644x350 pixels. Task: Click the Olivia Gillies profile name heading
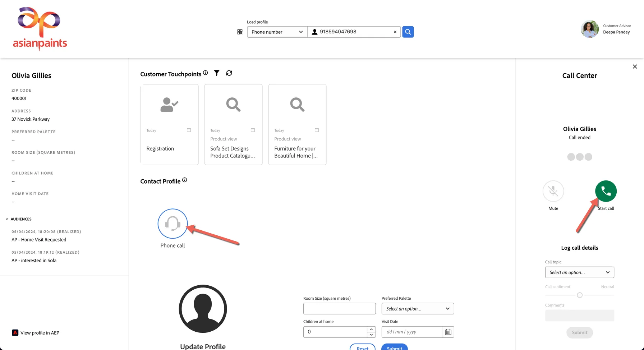[31, 75]
